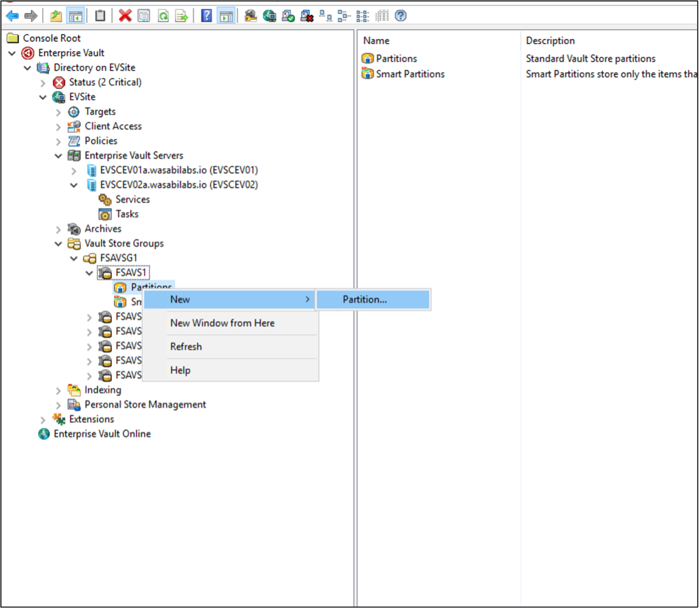
Task: Open Properties from the toolbar
Action: coord(144,16)
